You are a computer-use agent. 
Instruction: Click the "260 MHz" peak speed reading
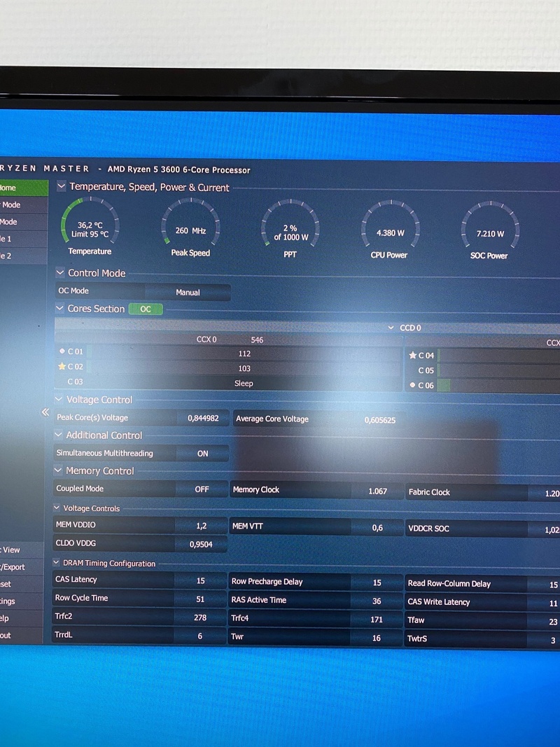pos(190,230)
